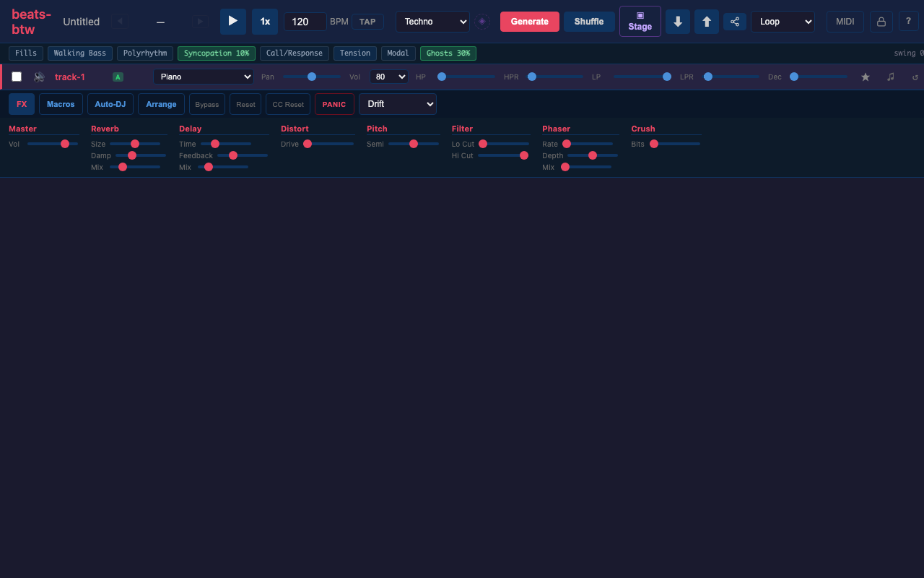The width and height of the screenshot is (924, 578).
Task: Solo track-1 with the headphones icon
Action: pos(39,76)
